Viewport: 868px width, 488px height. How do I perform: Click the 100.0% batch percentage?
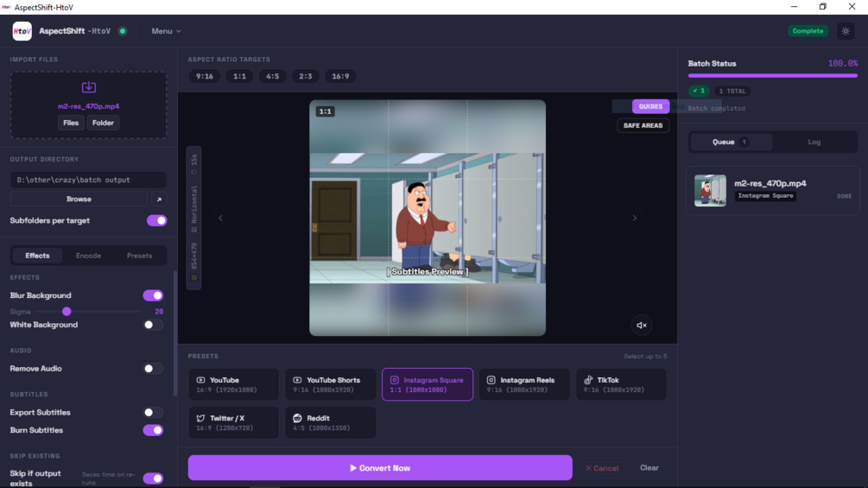tap(843, 64)
